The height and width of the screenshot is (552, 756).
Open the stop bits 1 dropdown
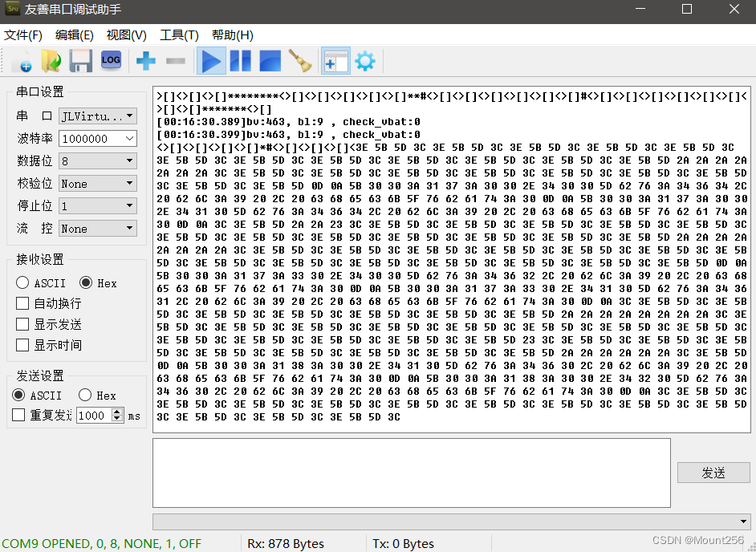tap(98, 206)
